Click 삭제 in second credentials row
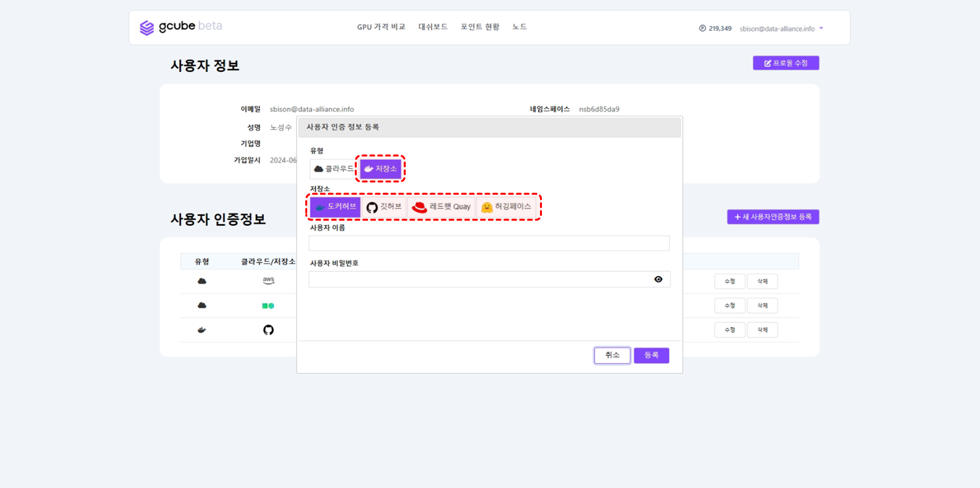Image resolution: width=980 pixels, height=488 pixels. point(762,305)
